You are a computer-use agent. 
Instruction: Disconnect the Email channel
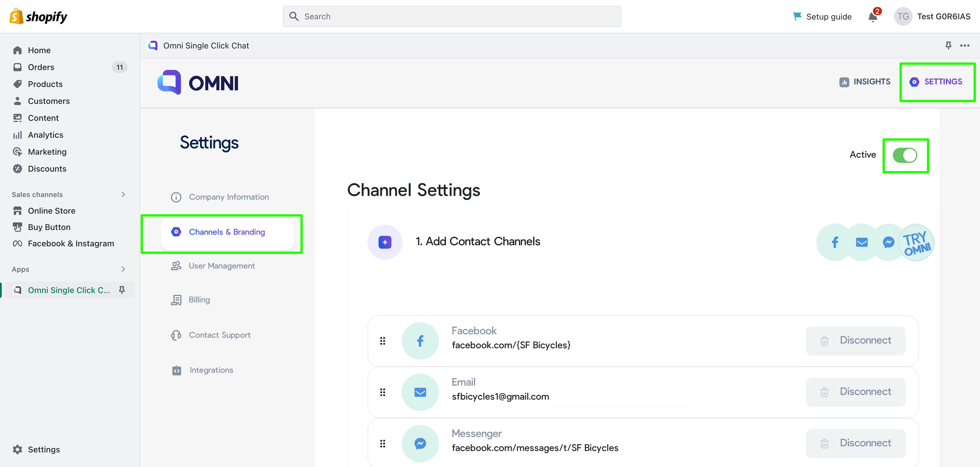pos(855,392)
